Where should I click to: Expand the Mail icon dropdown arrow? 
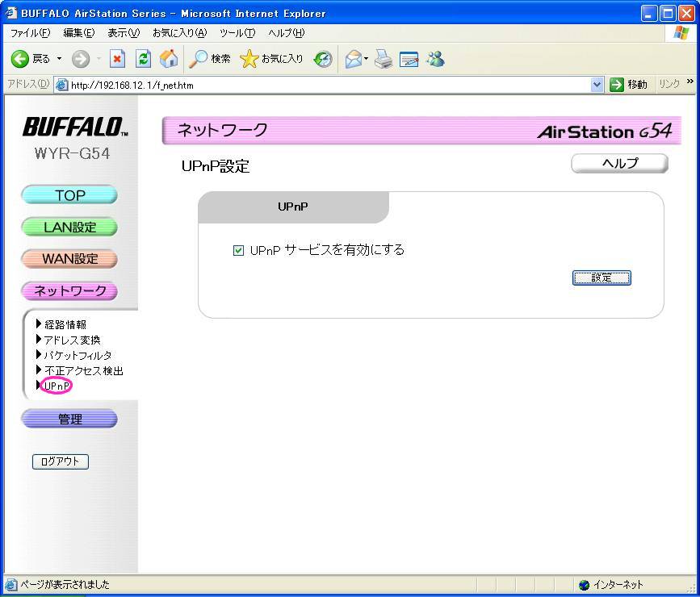[x=366, y=59]
